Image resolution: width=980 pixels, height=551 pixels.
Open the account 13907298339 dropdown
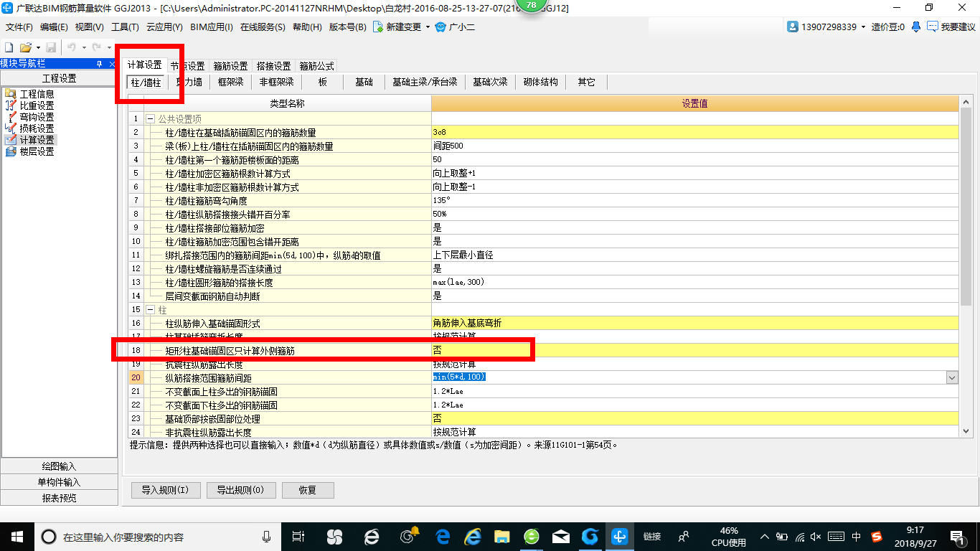[x=864, y=27]
